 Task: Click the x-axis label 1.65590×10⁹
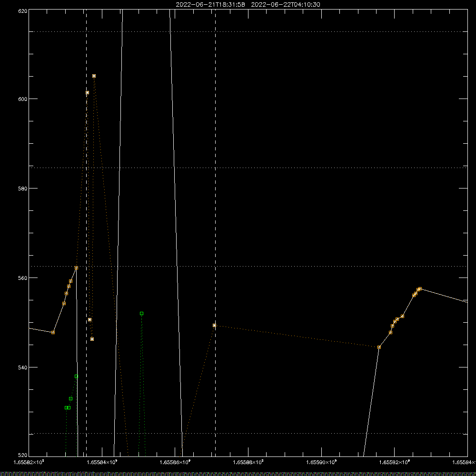click(x=321, y=462)
